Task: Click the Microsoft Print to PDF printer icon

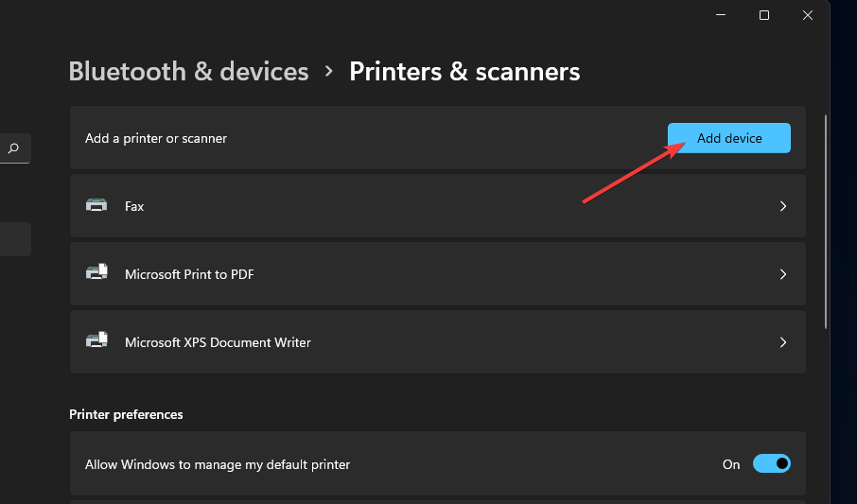Action: coord(96,274)
